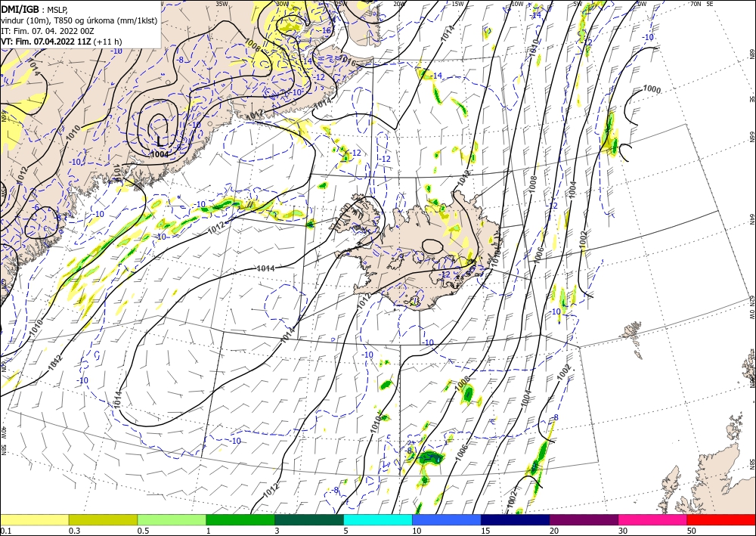
Task: Click the "VT: Fim. 07.04.2022 11Z" valid time
Action: tap(46, 42)
